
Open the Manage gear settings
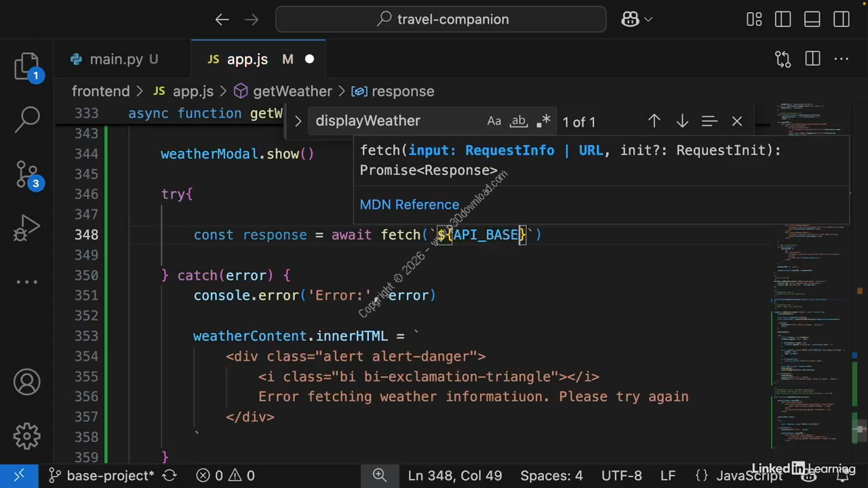(x=27, y=435)
